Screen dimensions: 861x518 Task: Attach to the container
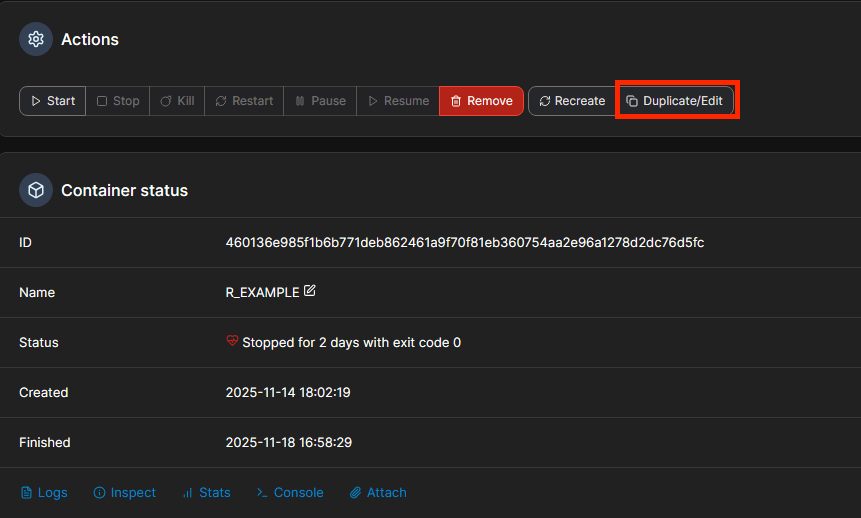pyautogui.click(x=378, y=492)
